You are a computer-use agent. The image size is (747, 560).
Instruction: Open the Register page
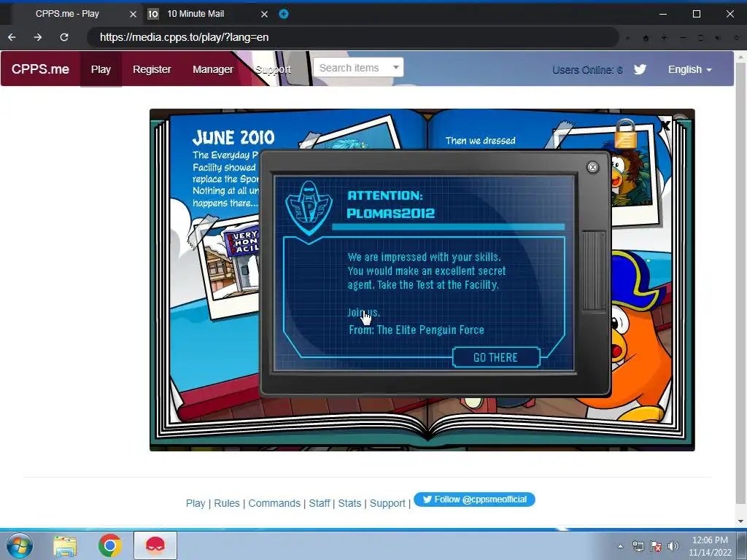click(152, 69)
